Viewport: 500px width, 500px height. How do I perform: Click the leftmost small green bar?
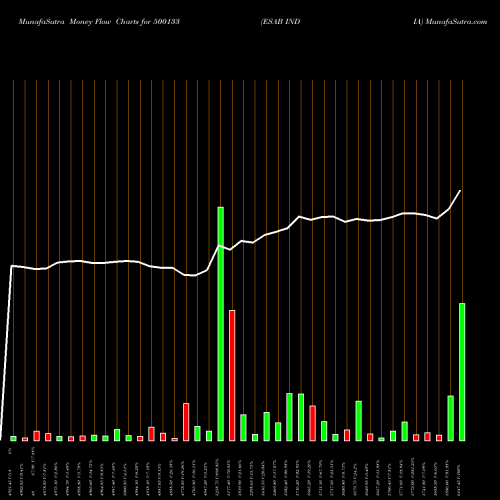click(x=13, y=439)
